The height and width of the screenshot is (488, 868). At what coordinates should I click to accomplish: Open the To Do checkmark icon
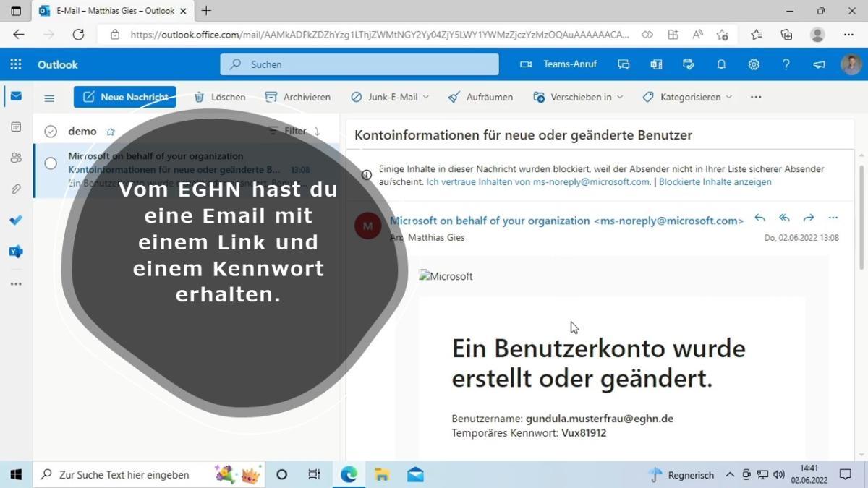[x=16, y=220]
